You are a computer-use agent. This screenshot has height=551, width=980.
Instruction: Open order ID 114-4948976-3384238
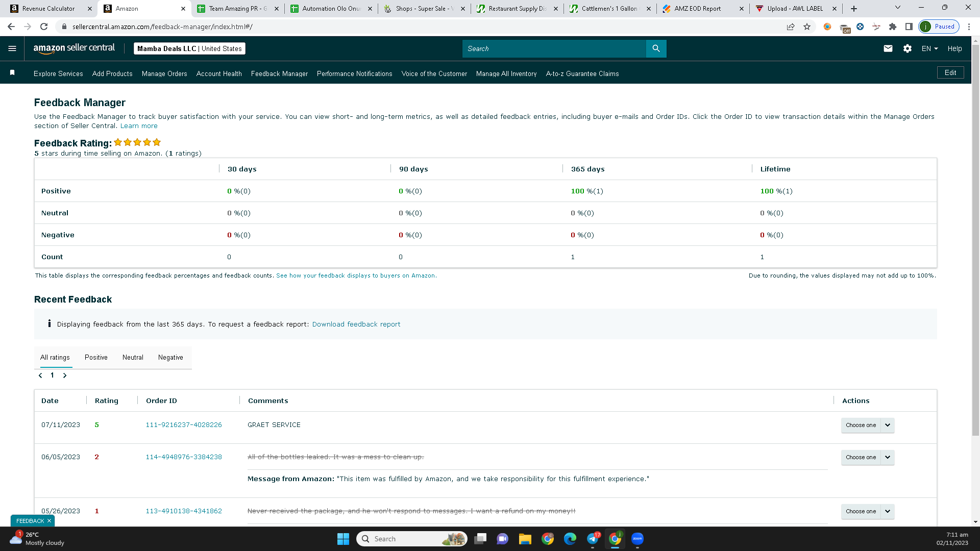click(x=184, y=457)
